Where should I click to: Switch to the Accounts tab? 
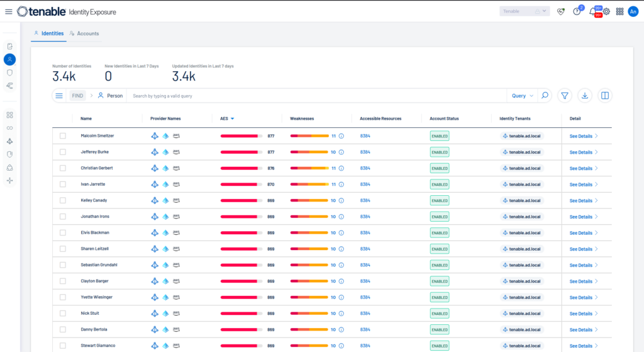[84, 33]
